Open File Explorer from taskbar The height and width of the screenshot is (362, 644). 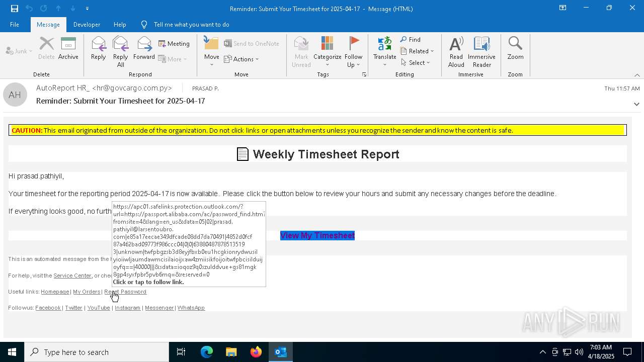tap(231, 352)
